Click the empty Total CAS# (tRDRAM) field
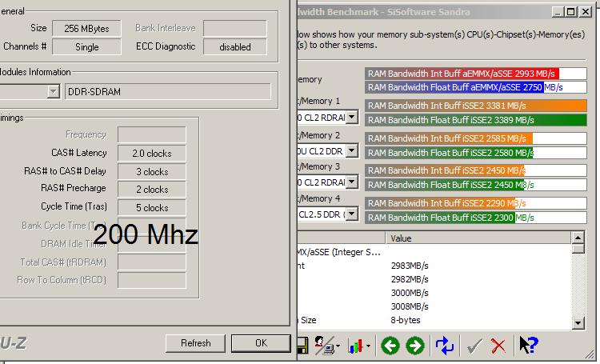 tap(152, 262)
